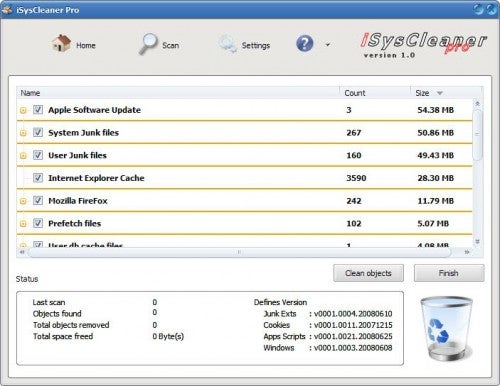The image size is (500, 386).
Task: Uncheck Apple Software Update checkbox
Action: [x=38, y=110]
